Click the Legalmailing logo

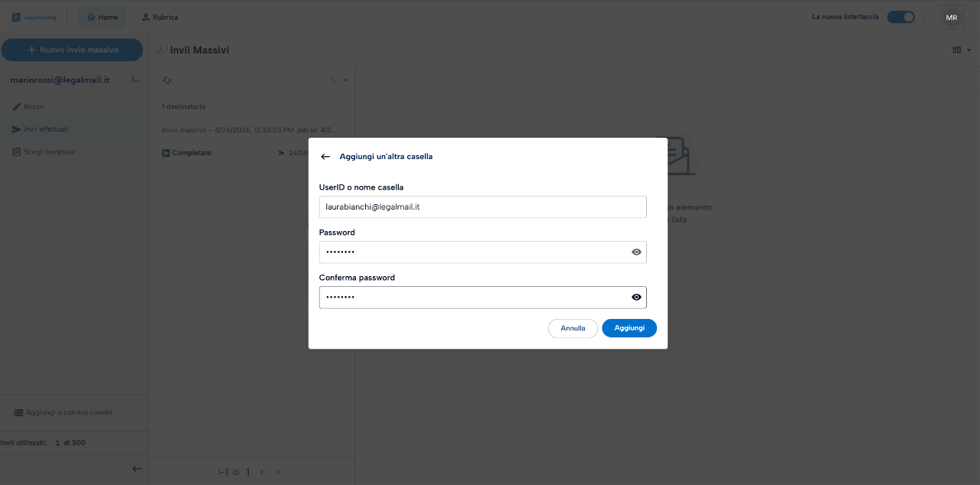tap(34, 17)
